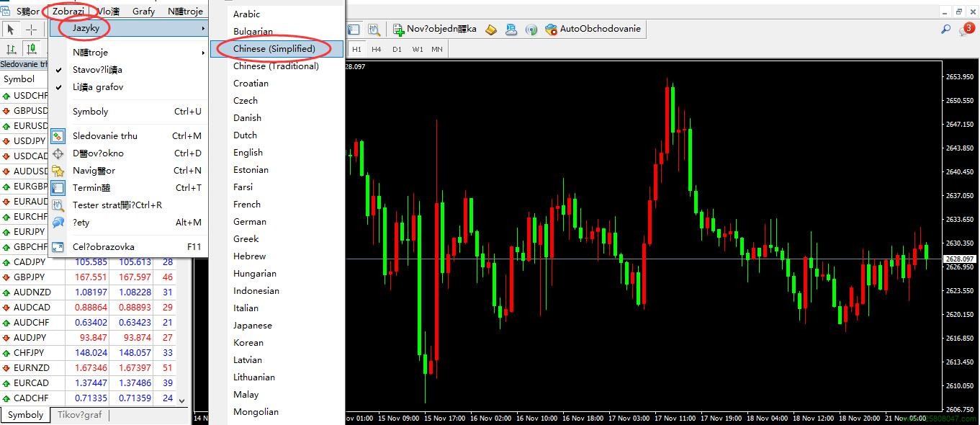
Task: Open the cloud hosting server icon
Action: click(x=511, y=30)
